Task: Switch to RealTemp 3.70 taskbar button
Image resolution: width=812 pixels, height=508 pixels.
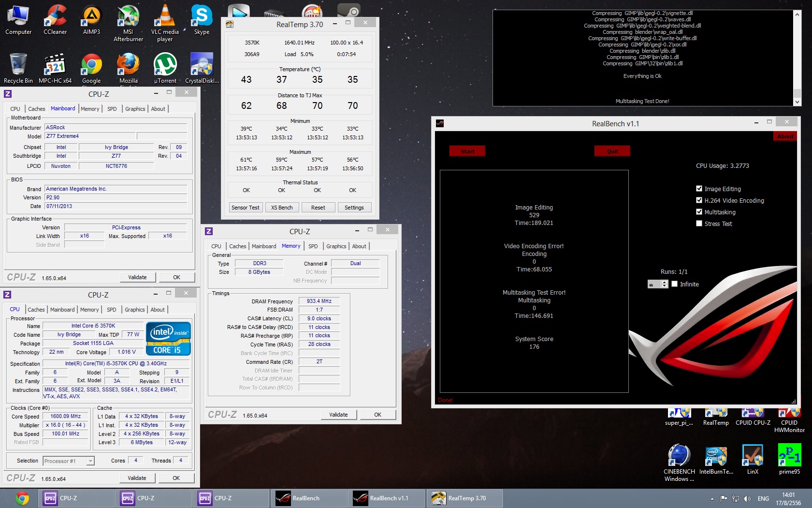Action: point(464,498)
